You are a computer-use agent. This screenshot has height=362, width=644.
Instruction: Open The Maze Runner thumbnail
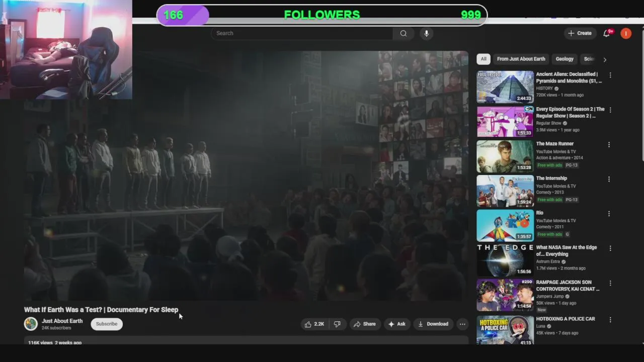click(505, 156)
